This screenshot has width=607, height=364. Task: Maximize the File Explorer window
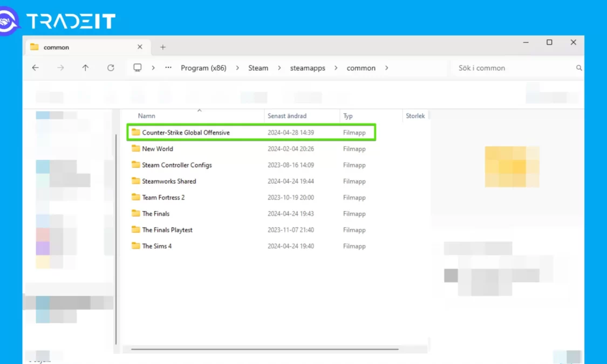(x=549, y=42)
